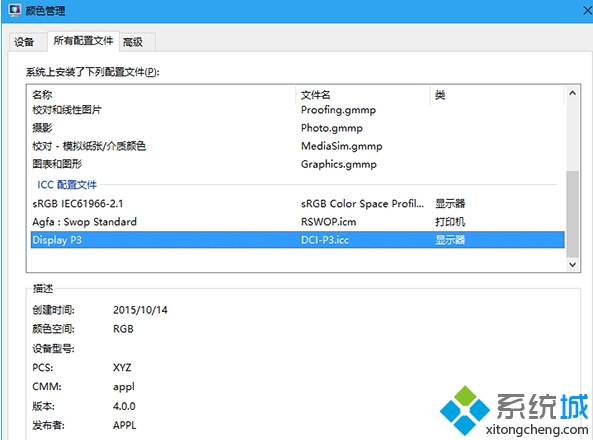Click the RSWOP.icm file name
Screen dimensions: 593x440
coord(328,222)
